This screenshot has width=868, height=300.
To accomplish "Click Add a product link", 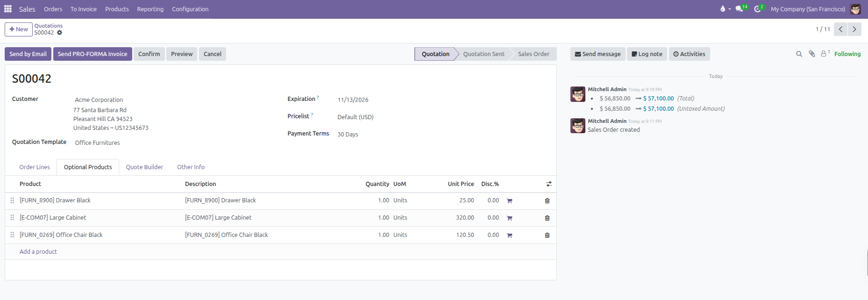I will (x=38, y=252).
